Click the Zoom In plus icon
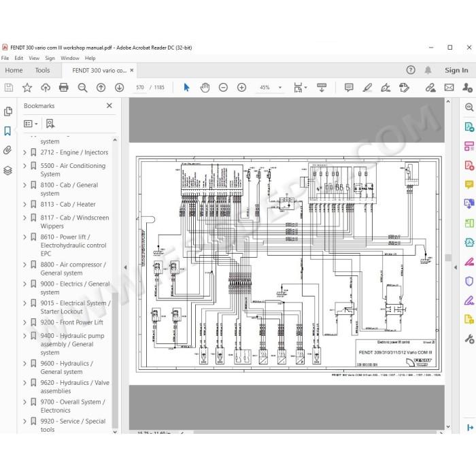This screenshot has width=476, height=476. pos(241,88)
